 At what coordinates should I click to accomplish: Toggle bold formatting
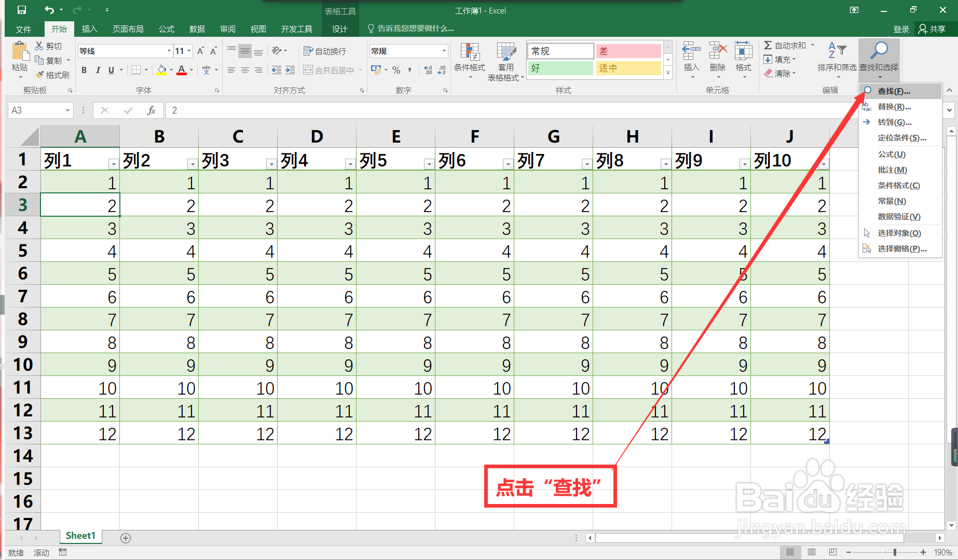(84, 69)
